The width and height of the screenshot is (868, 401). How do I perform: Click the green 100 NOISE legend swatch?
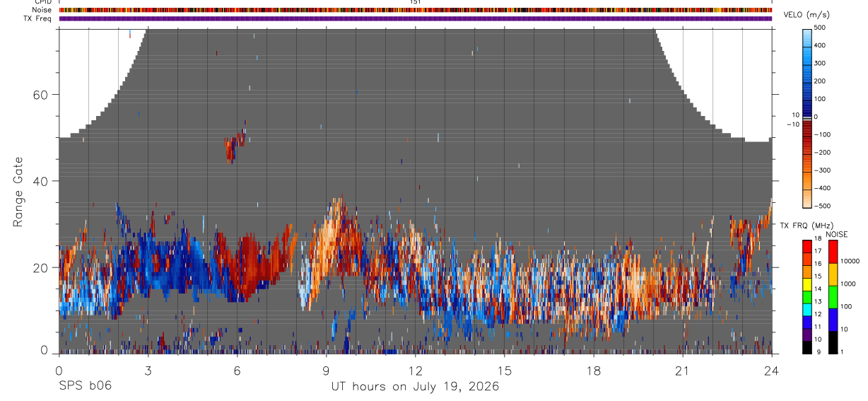(x=834, y=297)
